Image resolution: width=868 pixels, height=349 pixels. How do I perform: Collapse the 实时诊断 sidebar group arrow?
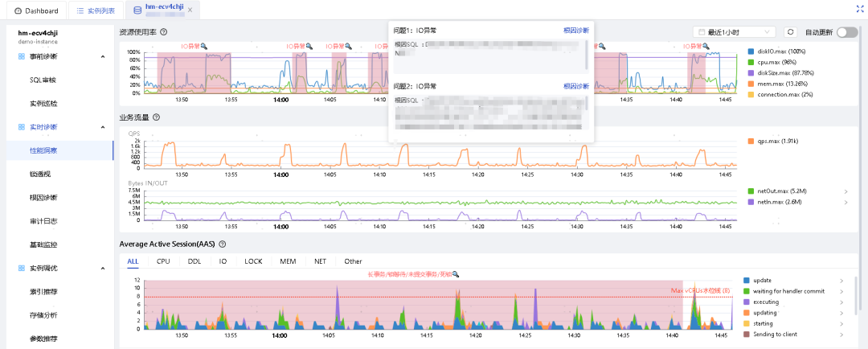(x=102, y=127)
